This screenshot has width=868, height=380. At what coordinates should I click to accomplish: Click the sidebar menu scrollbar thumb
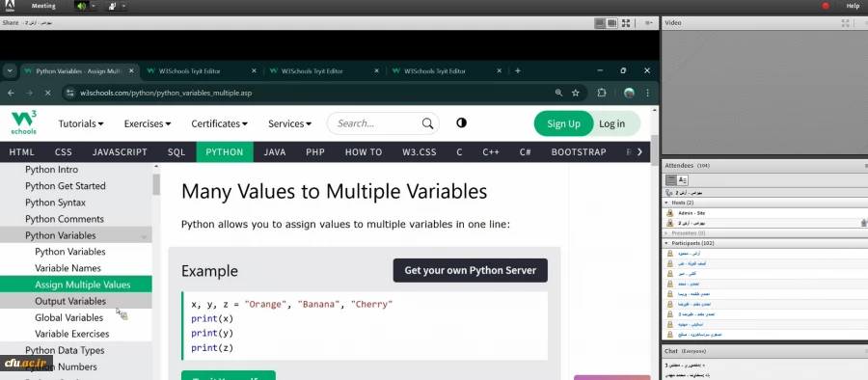click(x=156, y=184)
